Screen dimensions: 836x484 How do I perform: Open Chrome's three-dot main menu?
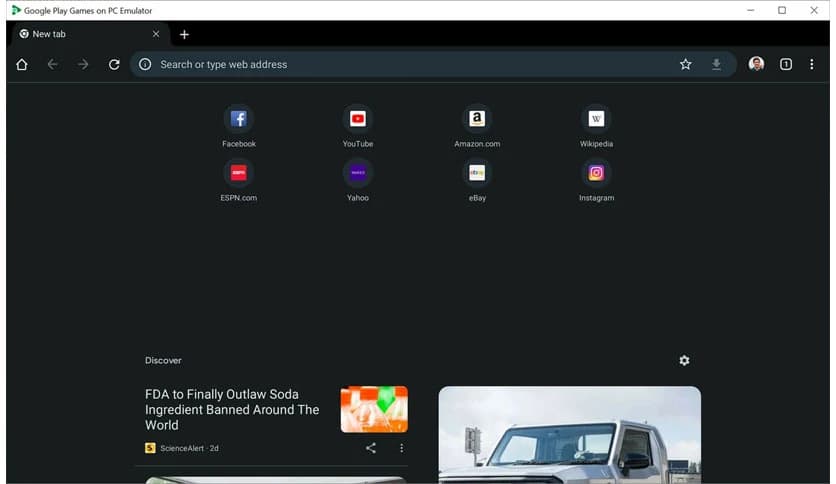pyautogui.click(x=811, y=64)
